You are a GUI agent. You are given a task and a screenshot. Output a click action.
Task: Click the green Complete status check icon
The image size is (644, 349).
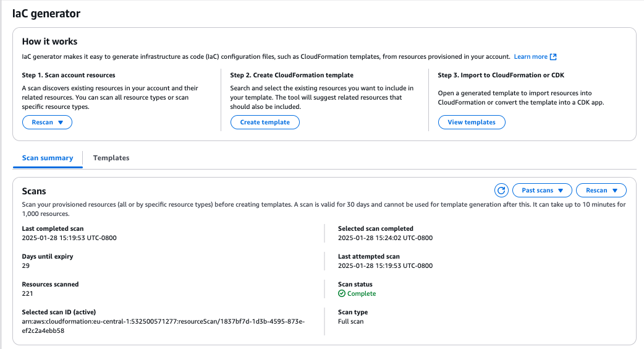(342, 293)
